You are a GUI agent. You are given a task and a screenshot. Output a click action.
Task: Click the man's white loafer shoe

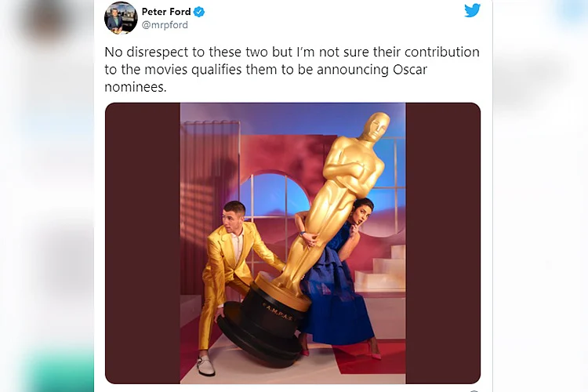(206, 366)
